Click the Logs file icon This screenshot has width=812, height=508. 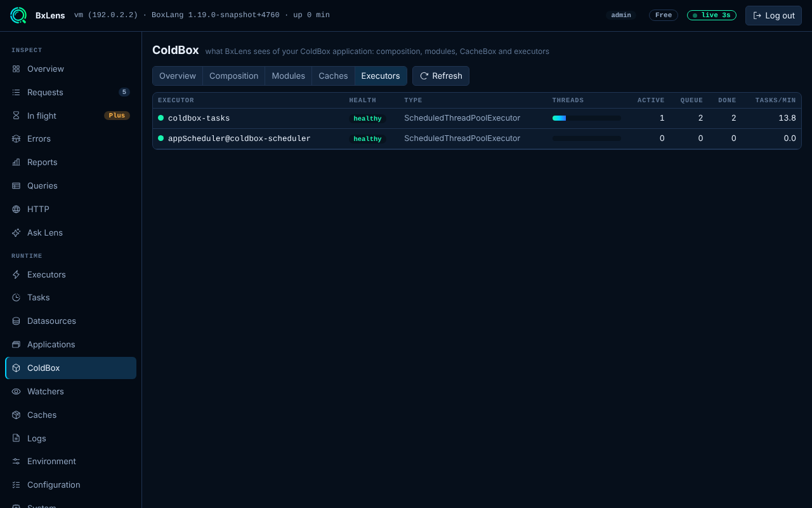tap(16, 438)
